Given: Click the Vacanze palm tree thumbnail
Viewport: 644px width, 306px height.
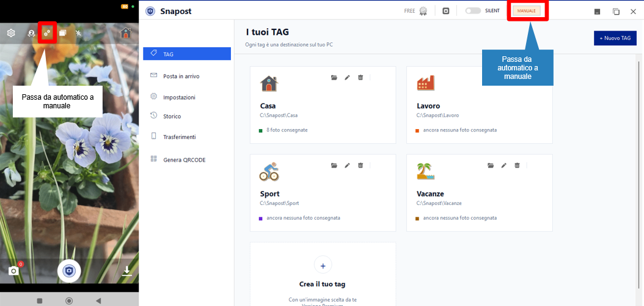Looking at the screenshot, I should coord(425,171).
